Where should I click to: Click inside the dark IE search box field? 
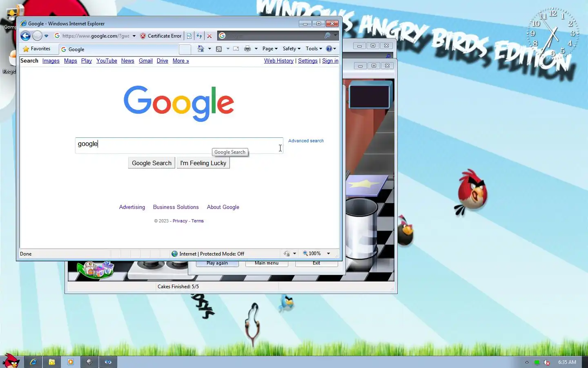click(274, 36)
